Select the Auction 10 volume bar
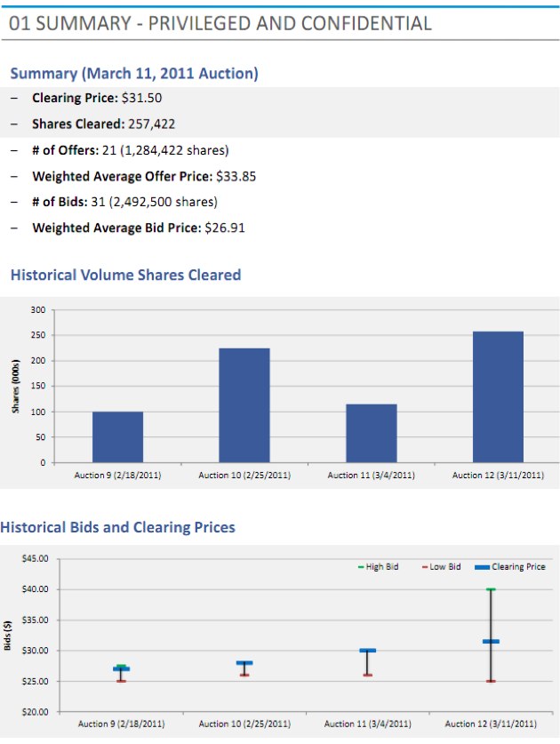Image resolution: width=560 pixels, height=744 pixels. coord(244,404)
